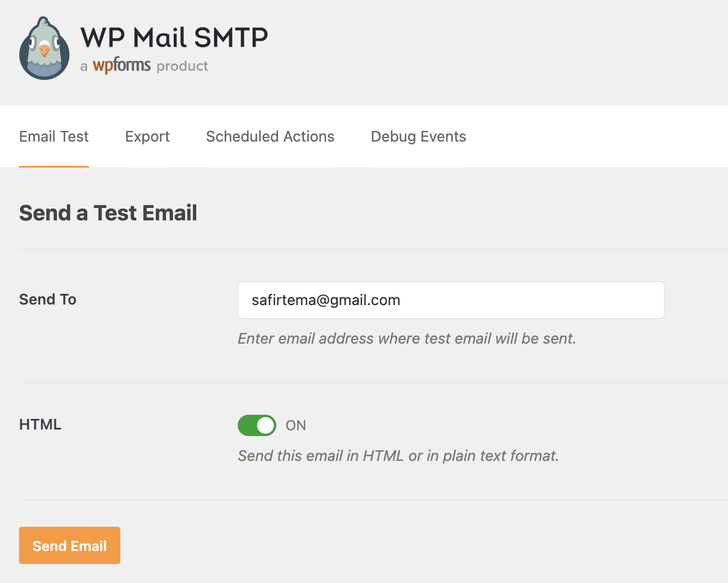Focus the Send To email field
728x583 pixels.
click(x=451, y=300)
